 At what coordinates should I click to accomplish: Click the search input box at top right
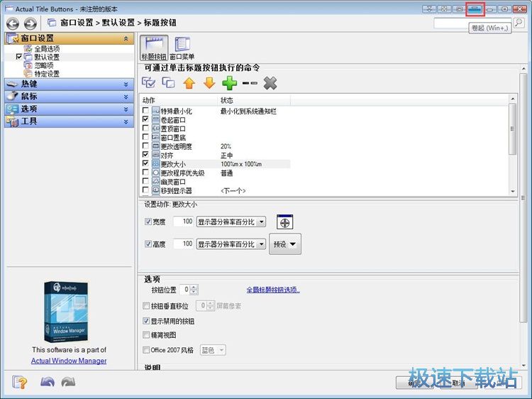(x=473, y=23)
